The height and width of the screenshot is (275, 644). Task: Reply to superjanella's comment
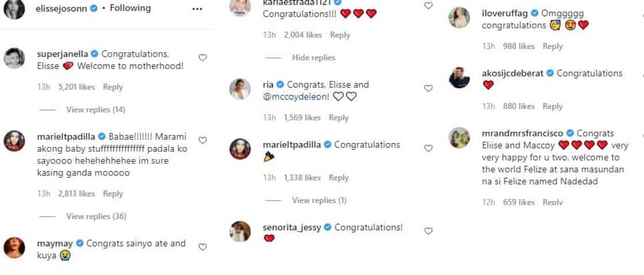(113, 87)
